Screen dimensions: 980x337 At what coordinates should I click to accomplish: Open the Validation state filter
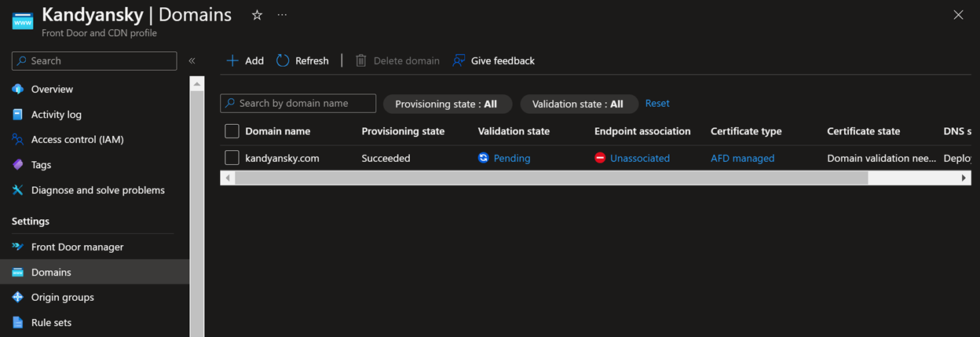pos(579,104)
